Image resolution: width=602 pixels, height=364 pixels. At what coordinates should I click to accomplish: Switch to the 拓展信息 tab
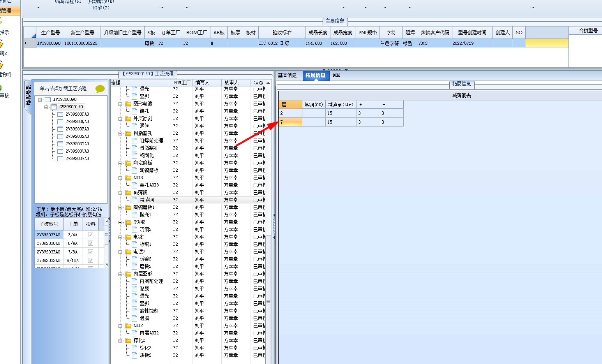pyautogui.click(x=316, y=76)
